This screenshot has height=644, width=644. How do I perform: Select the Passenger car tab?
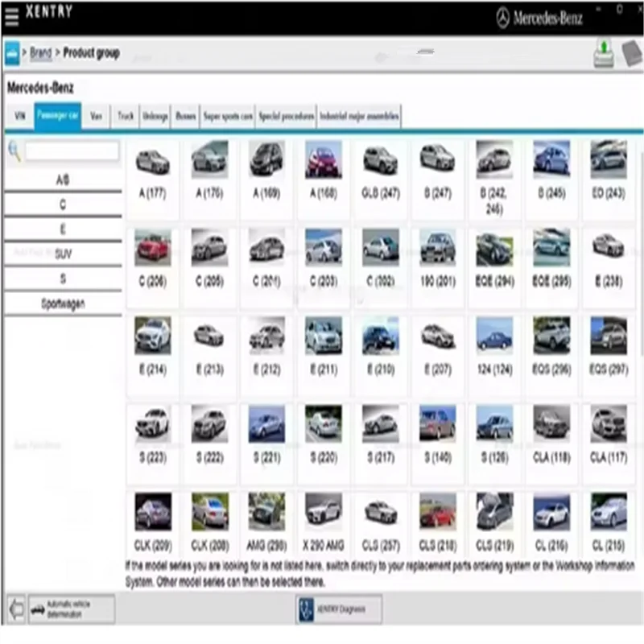click(57, 116)
